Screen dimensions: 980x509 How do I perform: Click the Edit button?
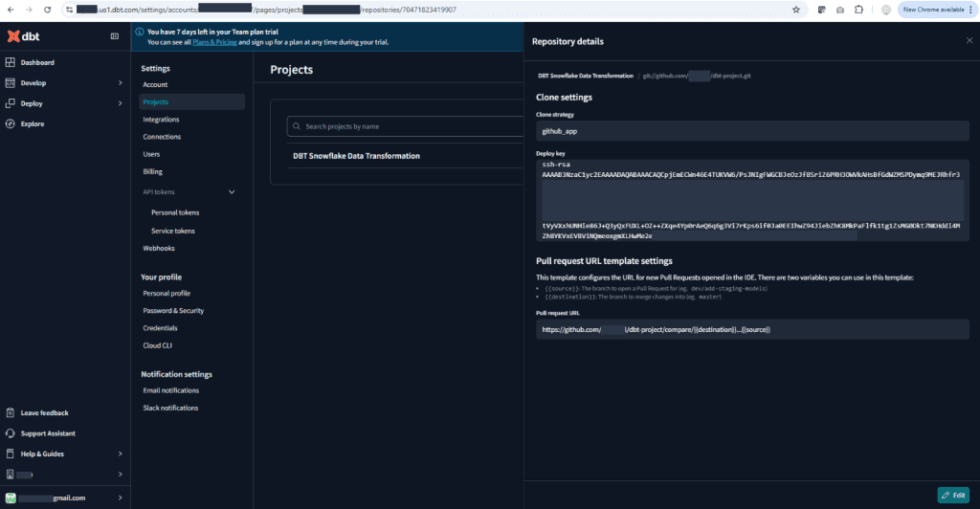(953, 496)
